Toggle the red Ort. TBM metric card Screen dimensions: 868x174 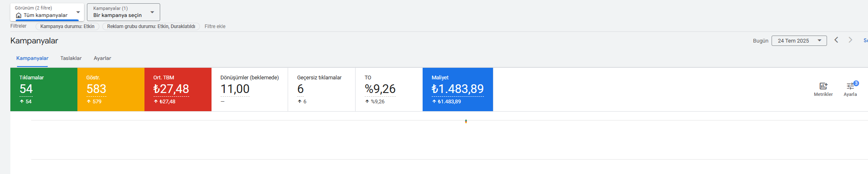[178, 90]
